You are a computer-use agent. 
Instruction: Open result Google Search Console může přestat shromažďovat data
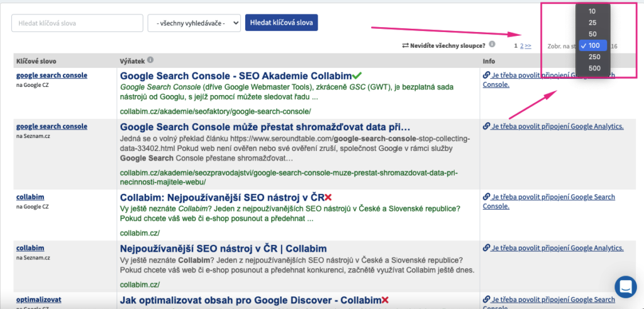point(265,126)
